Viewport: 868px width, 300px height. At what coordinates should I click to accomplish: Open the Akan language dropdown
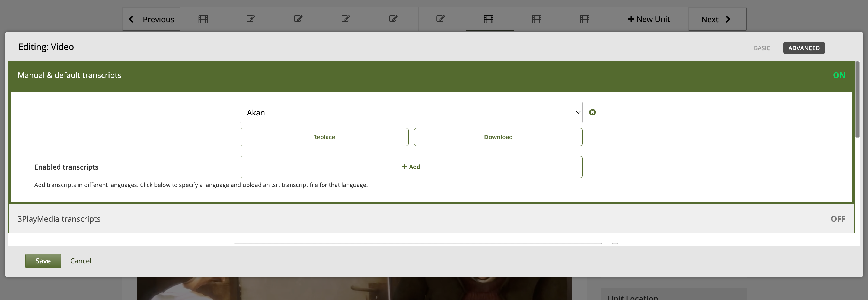411,112
